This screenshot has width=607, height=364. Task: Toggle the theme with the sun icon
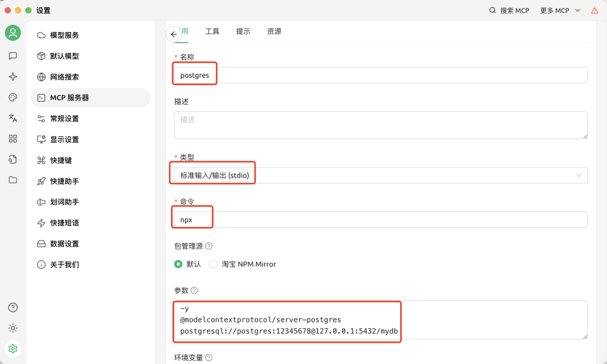pos(12,328)
